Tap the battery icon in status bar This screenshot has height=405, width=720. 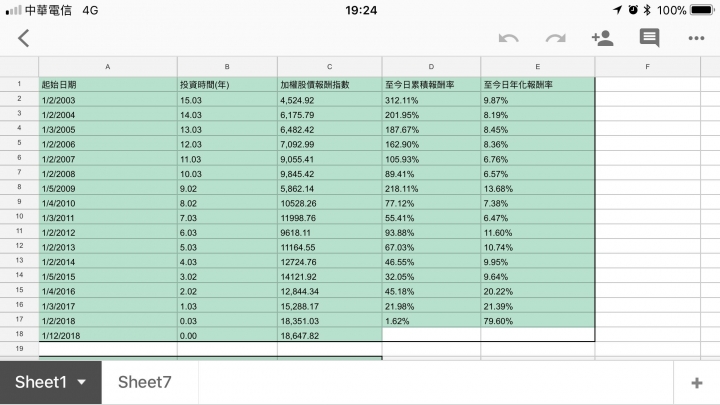pyautogui.click(x=703, y=10)
